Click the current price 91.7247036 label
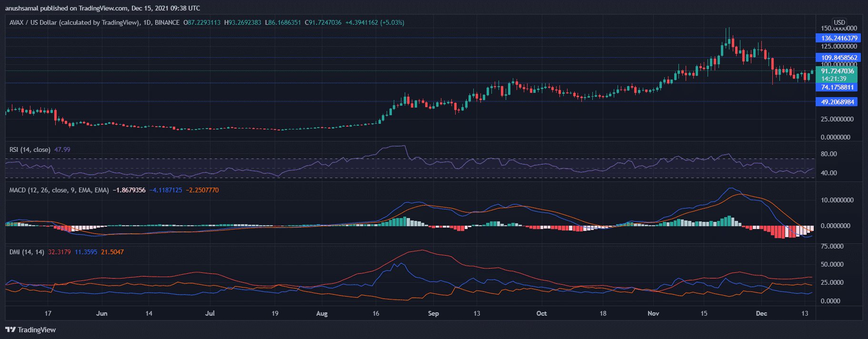 838,71
